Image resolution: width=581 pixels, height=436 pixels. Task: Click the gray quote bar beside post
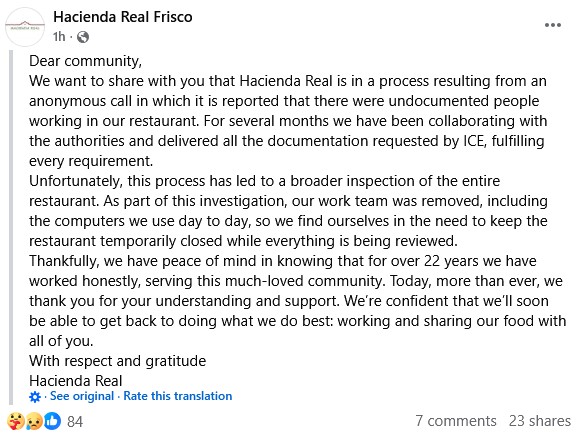[11, 227]
